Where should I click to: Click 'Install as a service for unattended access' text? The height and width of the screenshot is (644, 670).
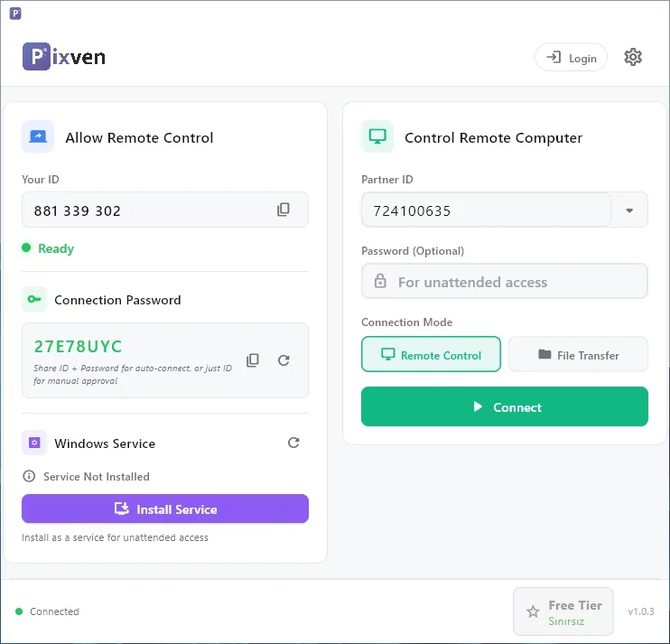[x=115, y=537]
